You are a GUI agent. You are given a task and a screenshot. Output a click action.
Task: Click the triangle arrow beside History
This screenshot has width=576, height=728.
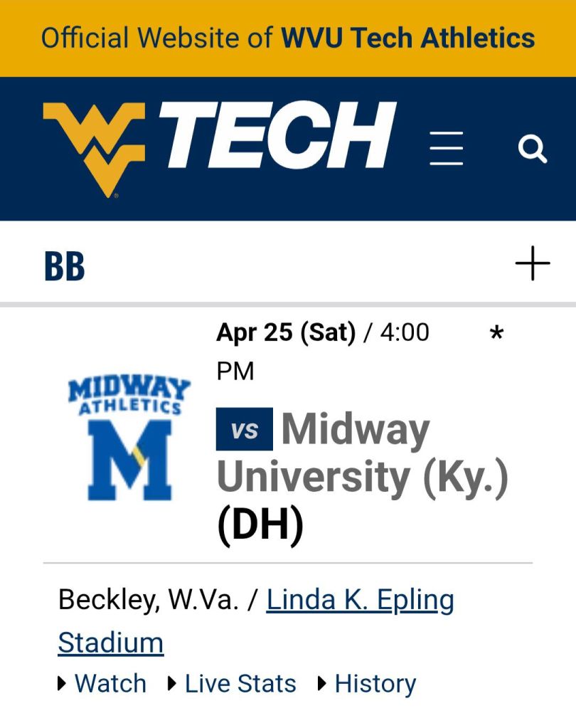coord(322,684)
